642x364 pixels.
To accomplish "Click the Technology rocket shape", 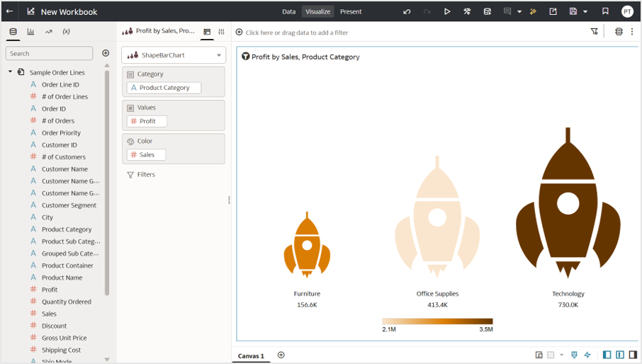I will tap(568, 205).
